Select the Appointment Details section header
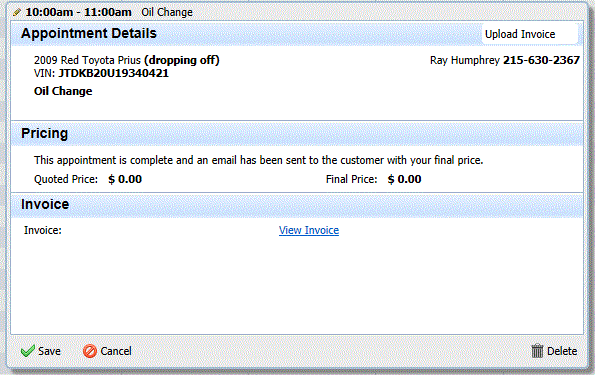 click(x=89, y=33)
